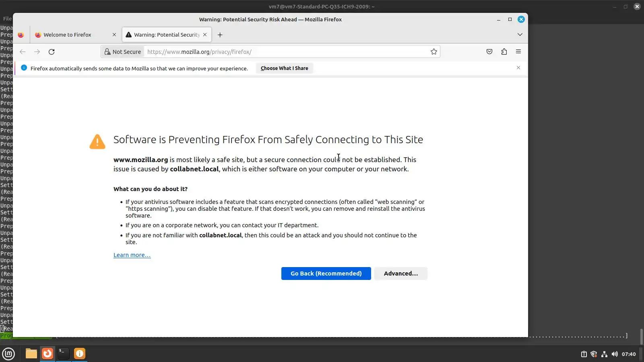Viewport: 644px width, 362px height.
Task: Open the Learn more… link
Action: click(x=132, y=255)
